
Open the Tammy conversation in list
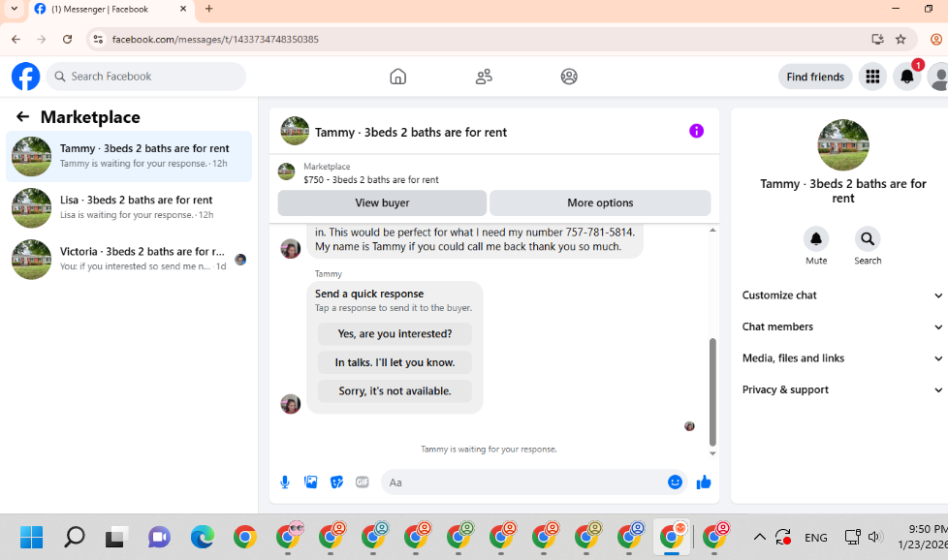point(129,156)
